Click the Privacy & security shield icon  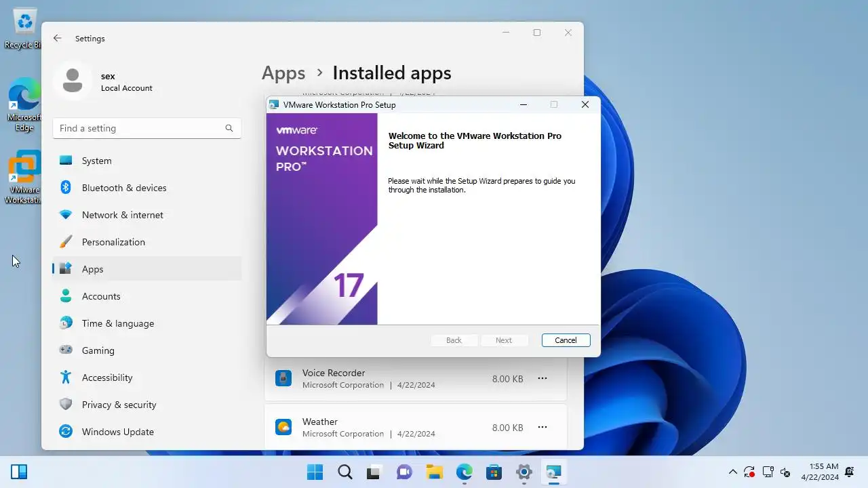click(x=66, y=405)
